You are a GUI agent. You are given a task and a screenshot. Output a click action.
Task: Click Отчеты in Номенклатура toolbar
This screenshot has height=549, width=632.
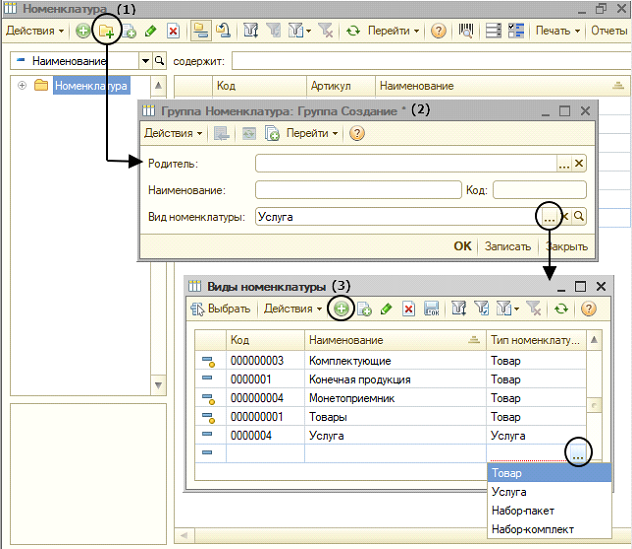609,31
